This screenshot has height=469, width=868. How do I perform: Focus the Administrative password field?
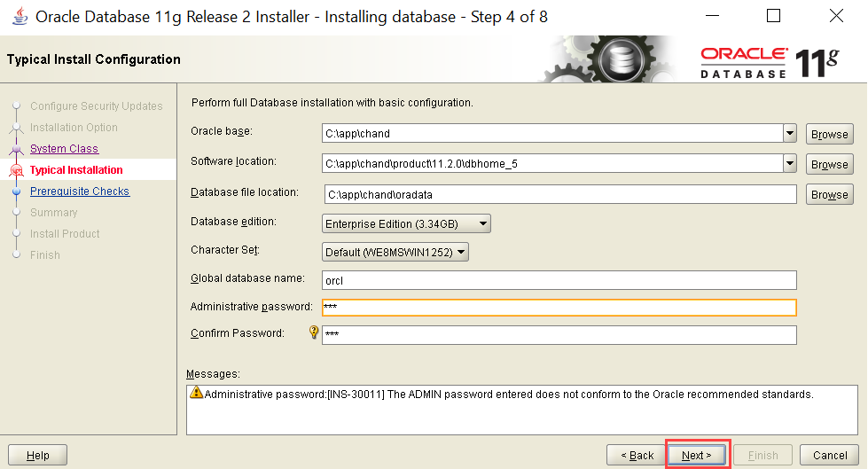tap(559, 308)
